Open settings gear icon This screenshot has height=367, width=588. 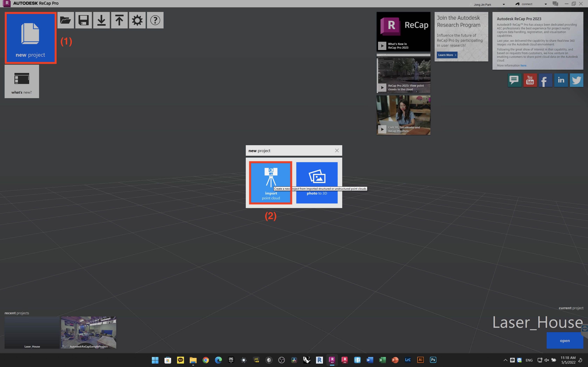137,20
